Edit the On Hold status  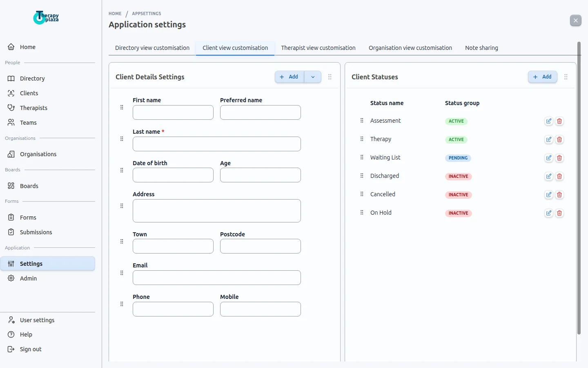(x=549, y=213)
